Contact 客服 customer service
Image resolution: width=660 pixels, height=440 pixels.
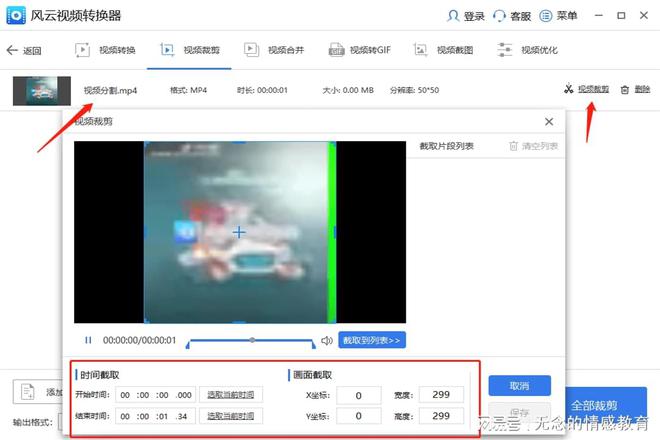pos(512,16)
